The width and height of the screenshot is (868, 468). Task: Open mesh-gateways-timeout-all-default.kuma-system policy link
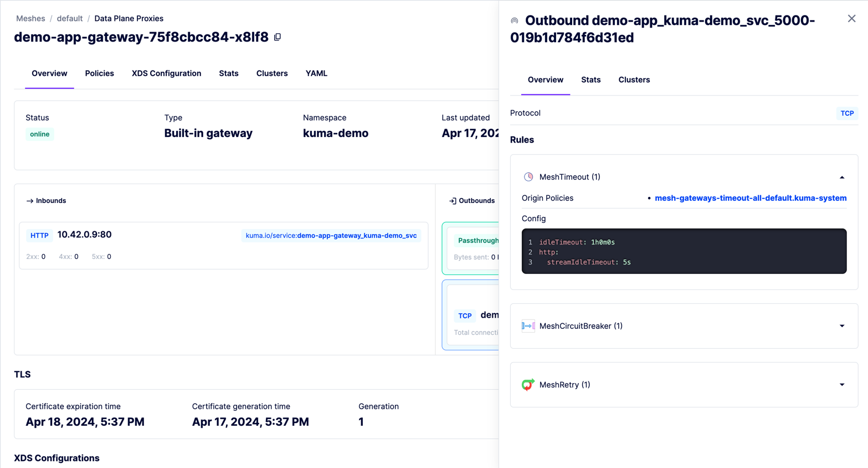(750, 198)
